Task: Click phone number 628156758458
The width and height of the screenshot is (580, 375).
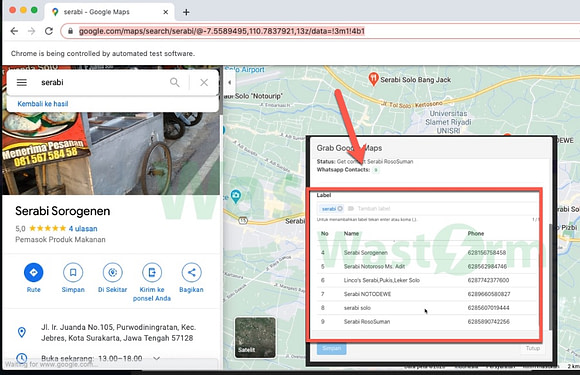Action: (x=486, y=253)
